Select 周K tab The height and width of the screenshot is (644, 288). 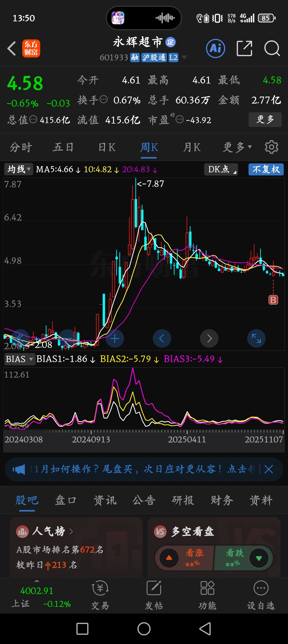pyautogui.click(x=149, y=147)
